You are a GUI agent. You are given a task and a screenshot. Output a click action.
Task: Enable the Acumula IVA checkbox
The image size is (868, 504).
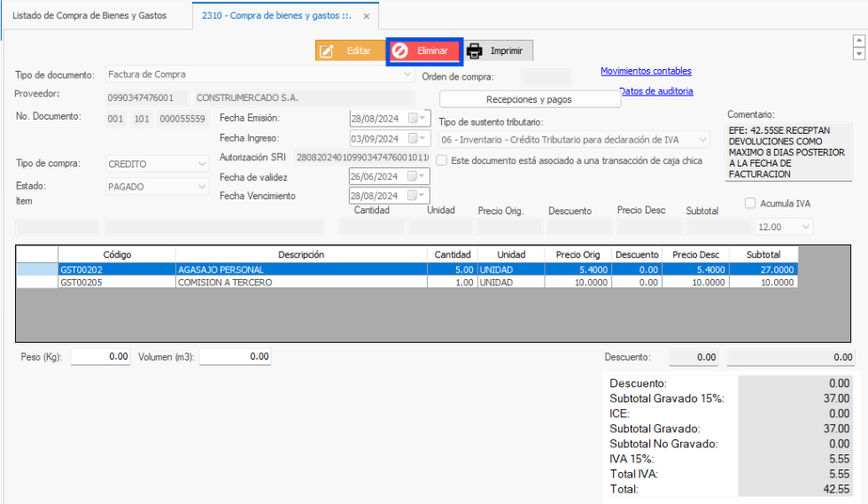[x=751, y=203]
